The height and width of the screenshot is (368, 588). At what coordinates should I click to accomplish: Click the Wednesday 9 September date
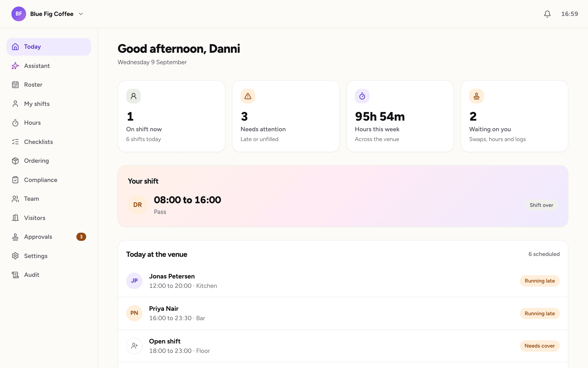point(152,62)
